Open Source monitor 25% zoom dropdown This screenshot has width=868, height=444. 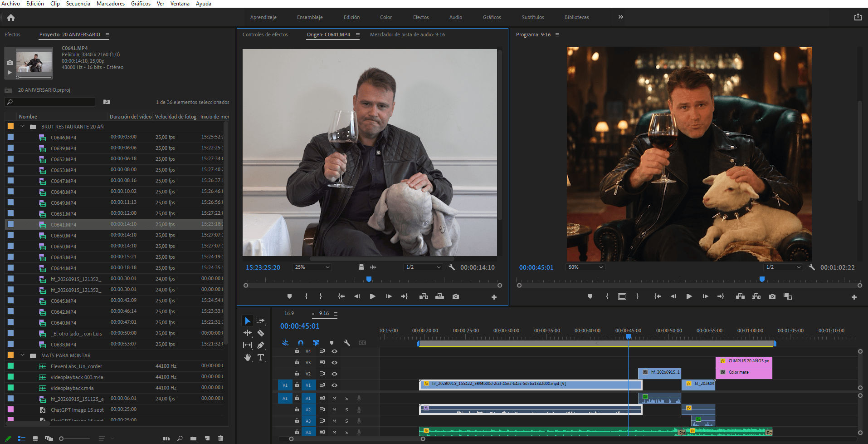pos(312,267)
